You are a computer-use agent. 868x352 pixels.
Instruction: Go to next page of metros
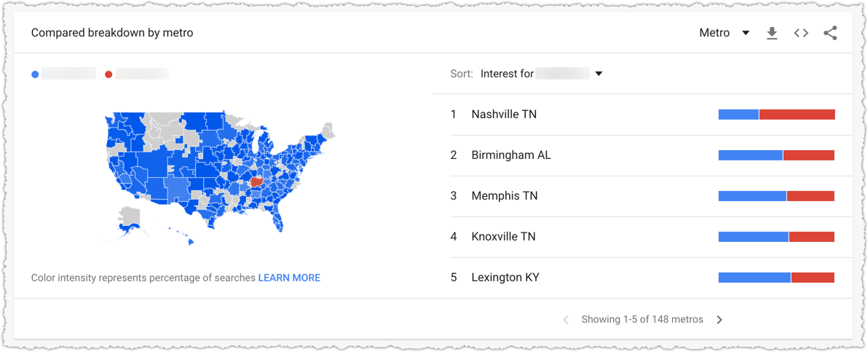point(719,320)
